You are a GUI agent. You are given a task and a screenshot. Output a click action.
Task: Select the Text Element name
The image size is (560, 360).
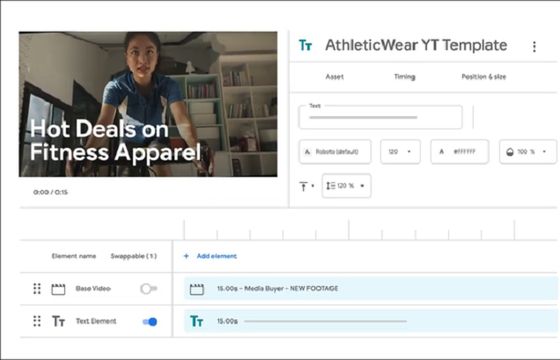(96, 321)
